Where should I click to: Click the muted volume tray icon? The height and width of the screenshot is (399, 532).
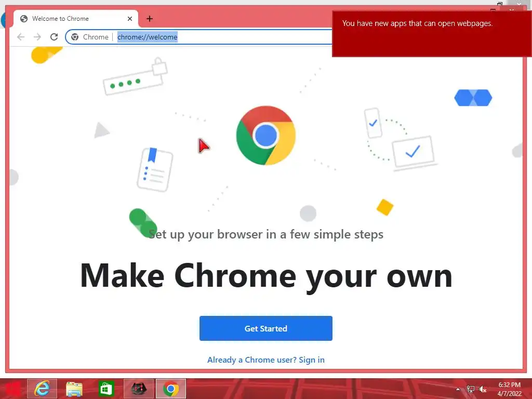coord(483,389)
